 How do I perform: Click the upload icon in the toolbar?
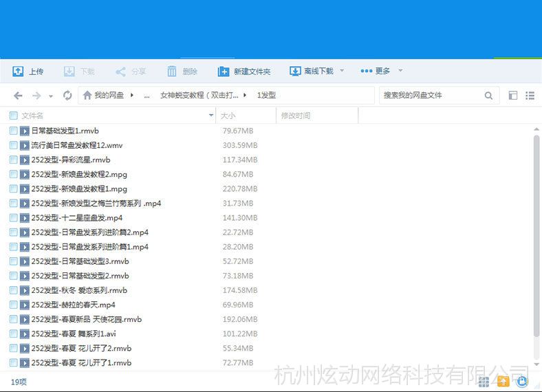[18, 72]
